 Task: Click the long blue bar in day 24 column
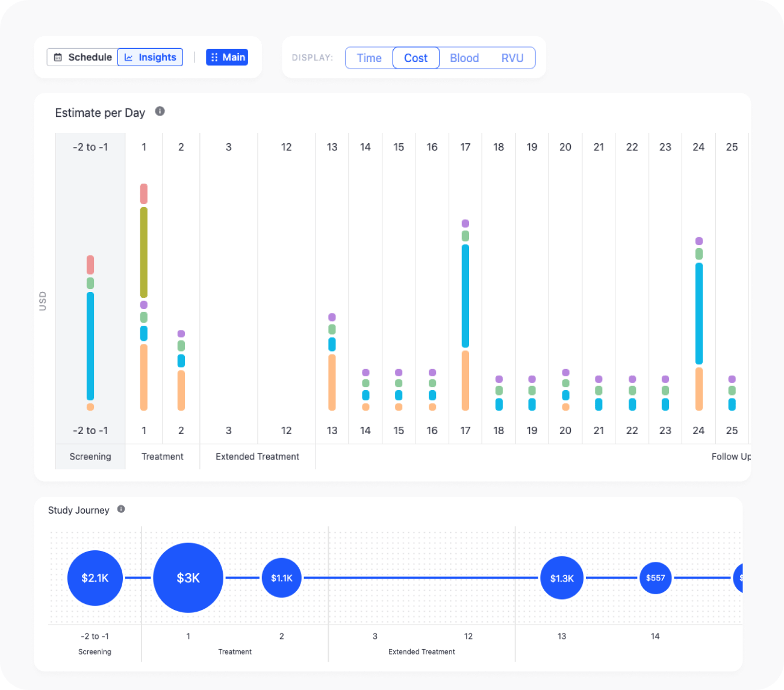(699, 314)
